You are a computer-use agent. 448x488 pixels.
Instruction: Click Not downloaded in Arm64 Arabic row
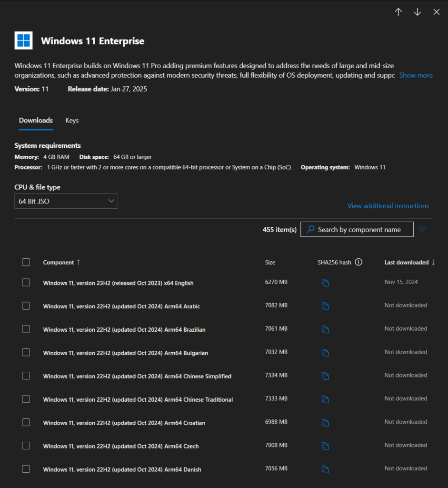406,305
